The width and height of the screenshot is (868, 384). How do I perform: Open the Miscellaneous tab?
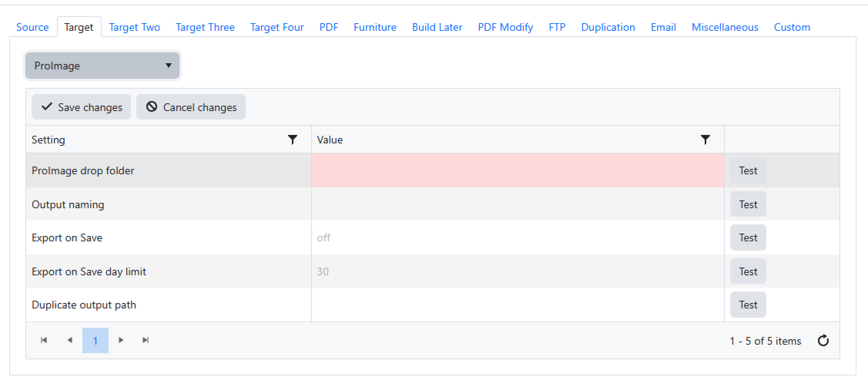point(725,27)
